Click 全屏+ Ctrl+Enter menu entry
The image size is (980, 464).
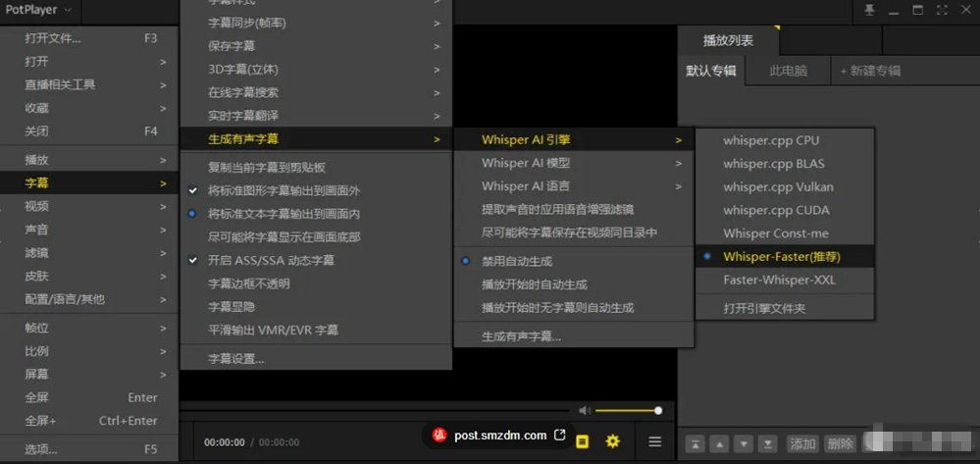89,421
